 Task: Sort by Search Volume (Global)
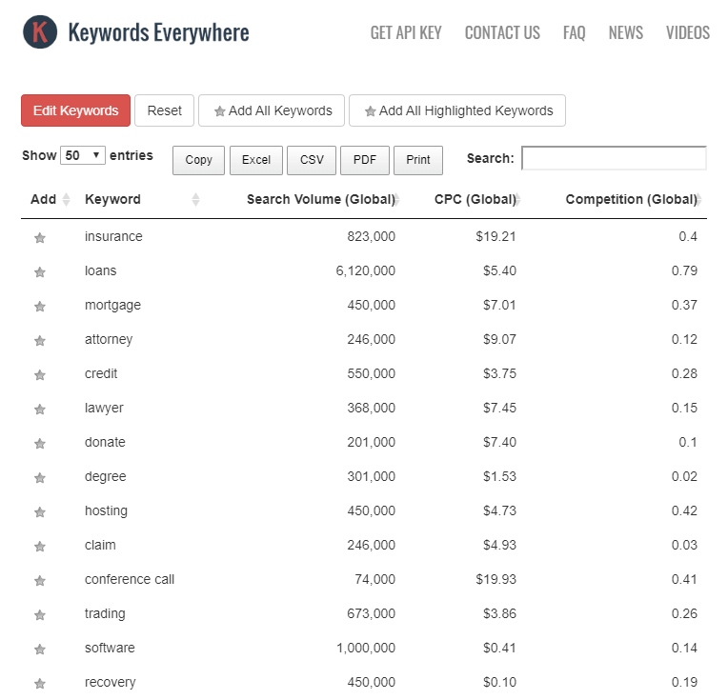323,200
